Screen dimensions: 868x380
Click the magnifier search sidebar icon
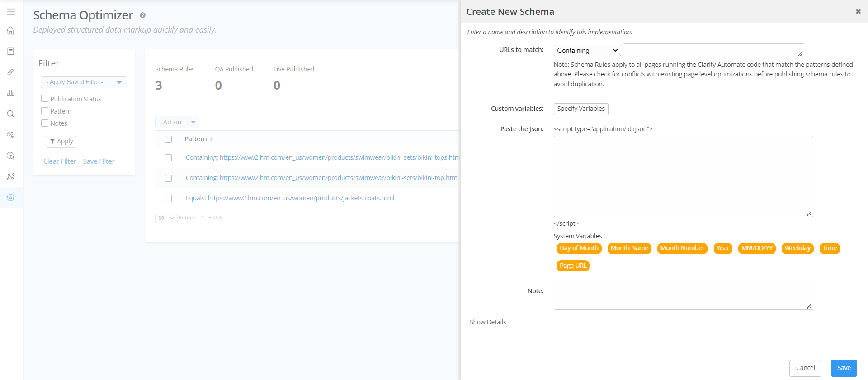[11, 114]
